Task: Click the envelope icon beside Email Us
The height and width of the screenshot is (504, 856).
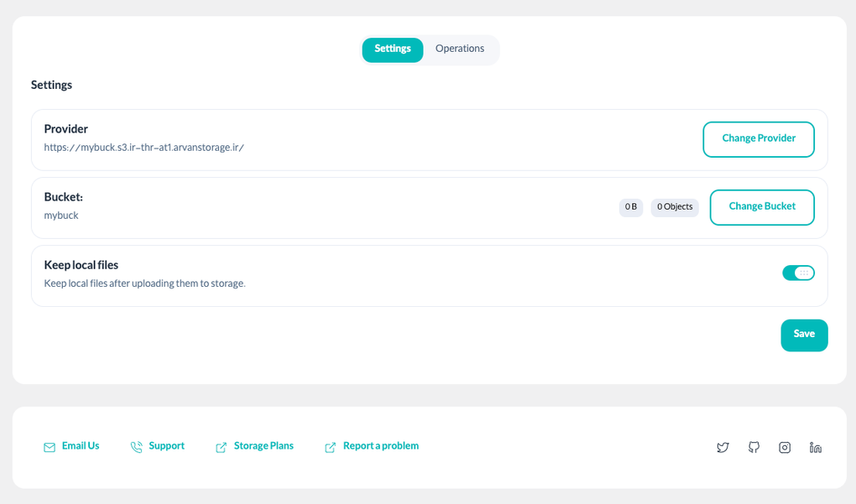Action: (x=50, y=446)
